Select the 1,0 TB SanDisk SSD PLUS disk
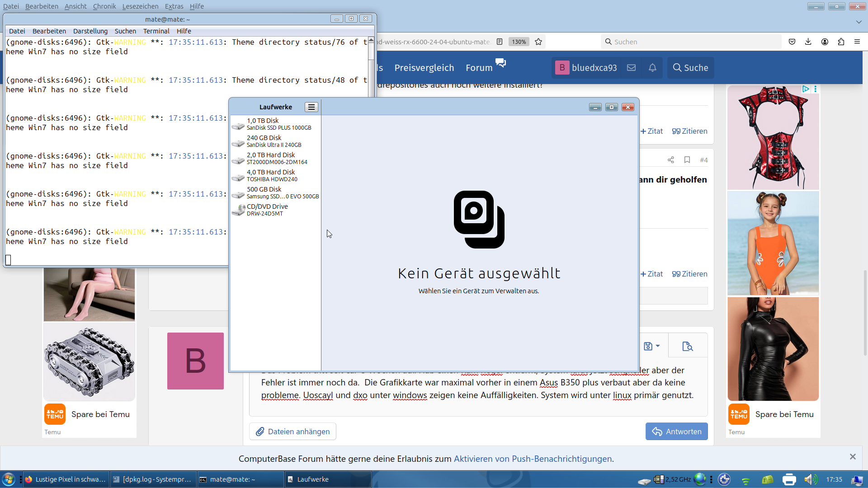Screen dimensions: 868x488 276,124
